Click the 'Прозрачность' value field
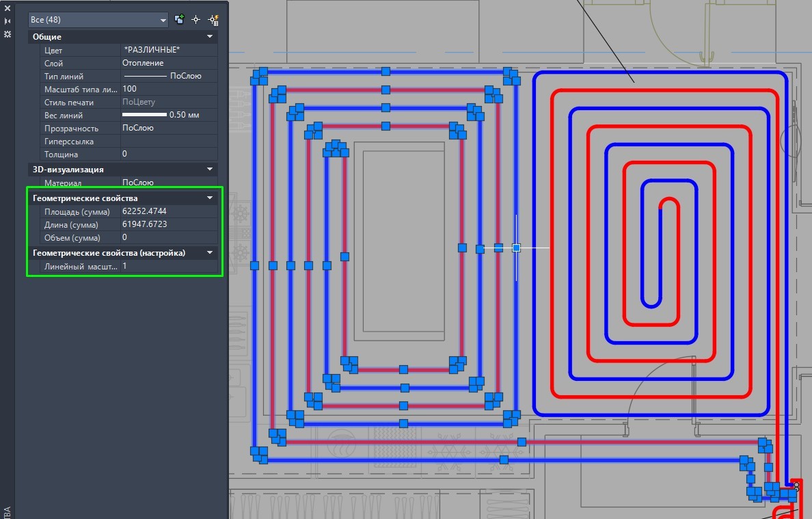Screen dimensions: 812x519 [x=168, y=128]
